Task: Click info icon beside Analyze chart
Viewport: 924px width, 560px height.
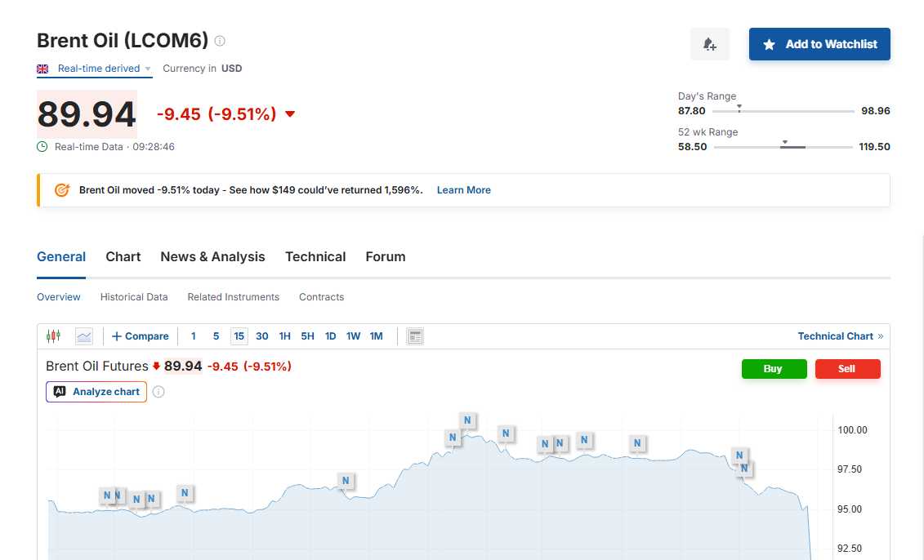Action: tap(158, 392)
